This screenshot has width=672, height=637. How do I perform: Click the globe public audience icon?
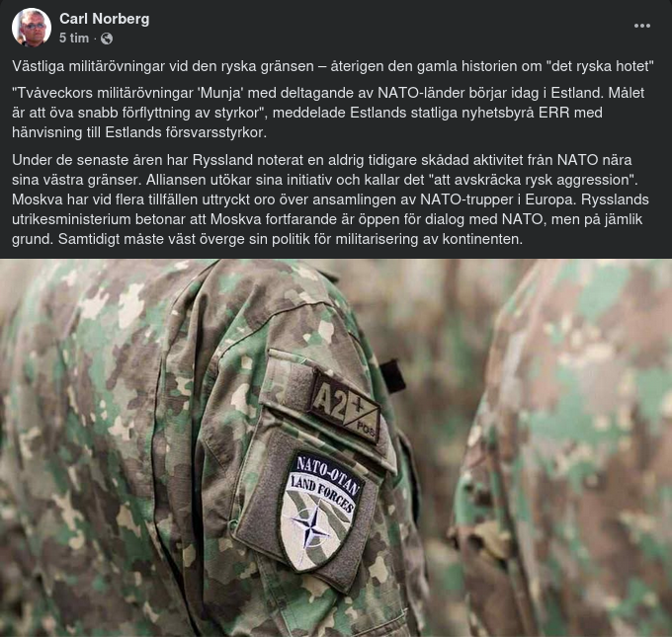(107, 39)
